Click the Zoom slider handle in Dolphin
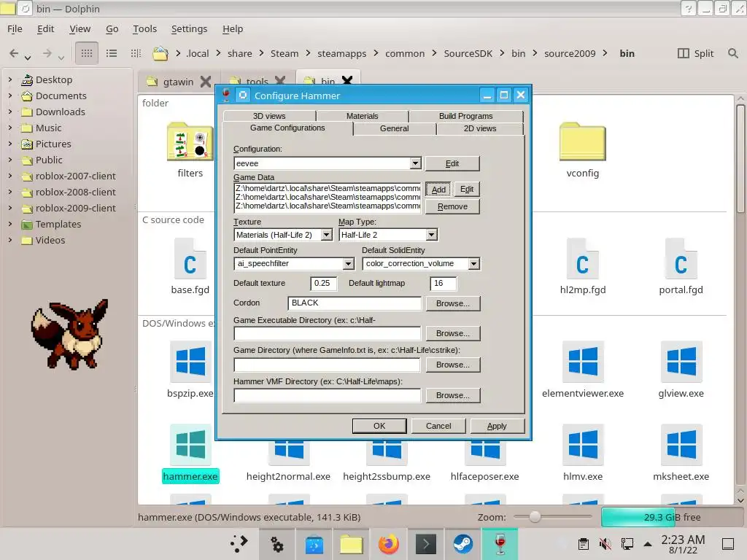 (535, 517)
